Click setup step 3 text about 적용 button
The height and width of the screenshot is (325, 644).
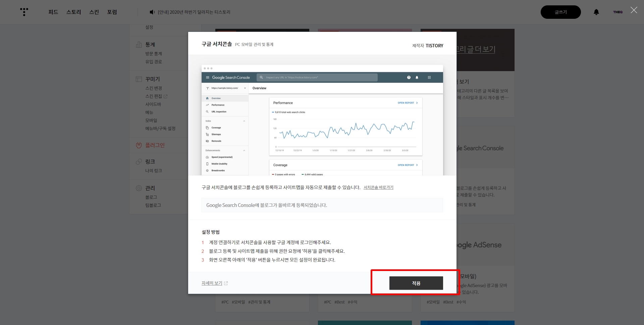coord(272,260)
